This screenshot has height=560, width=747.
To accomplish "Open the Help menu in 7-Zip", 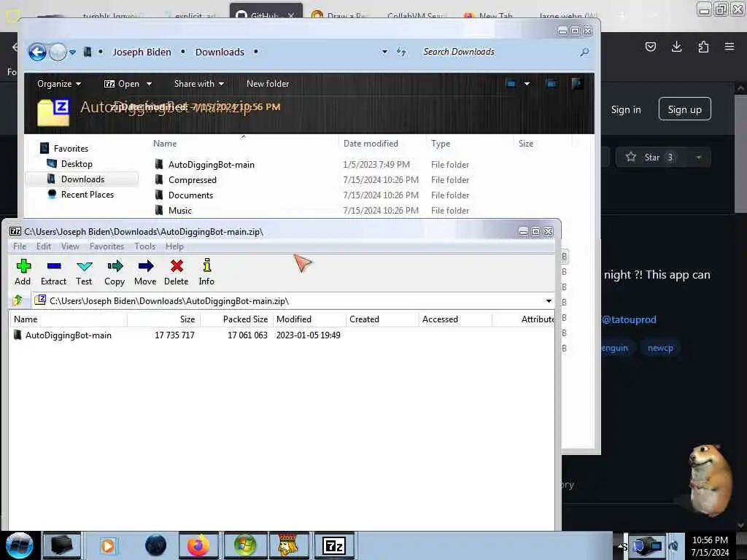I will 174,246.
